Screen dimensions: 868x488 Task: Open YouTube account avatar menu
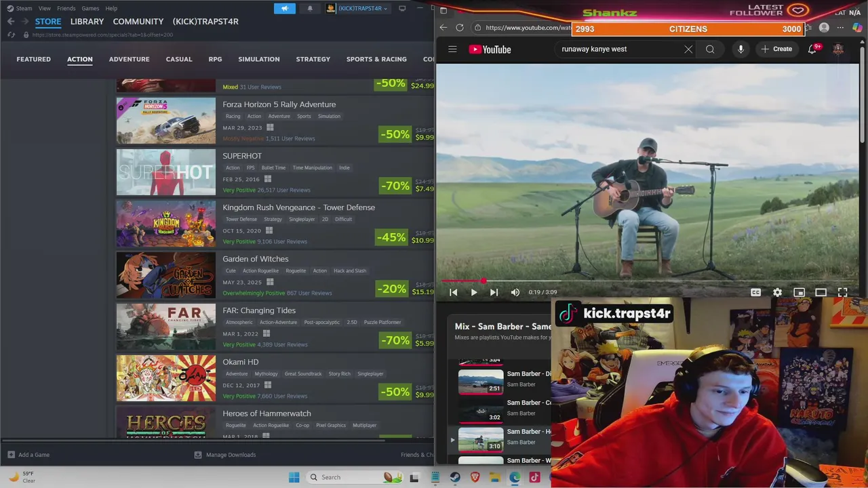pyautogui.click(x=838, y=49)
